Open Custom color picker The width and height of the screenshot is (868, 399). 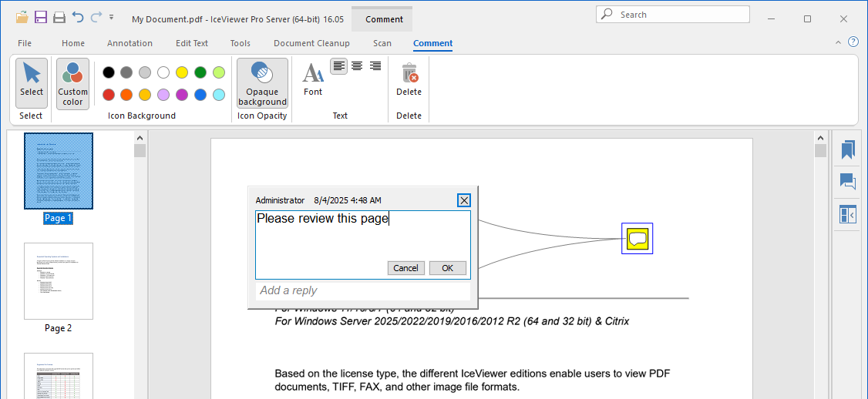click(x=72, y=83)
